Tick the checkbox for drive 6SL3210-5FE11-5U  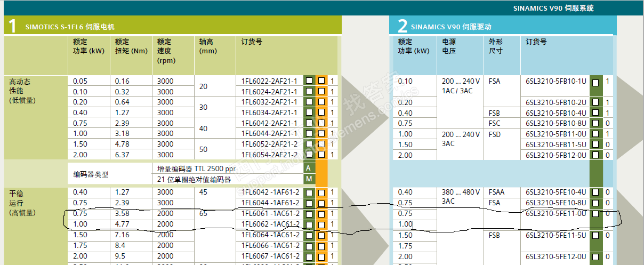595,235
